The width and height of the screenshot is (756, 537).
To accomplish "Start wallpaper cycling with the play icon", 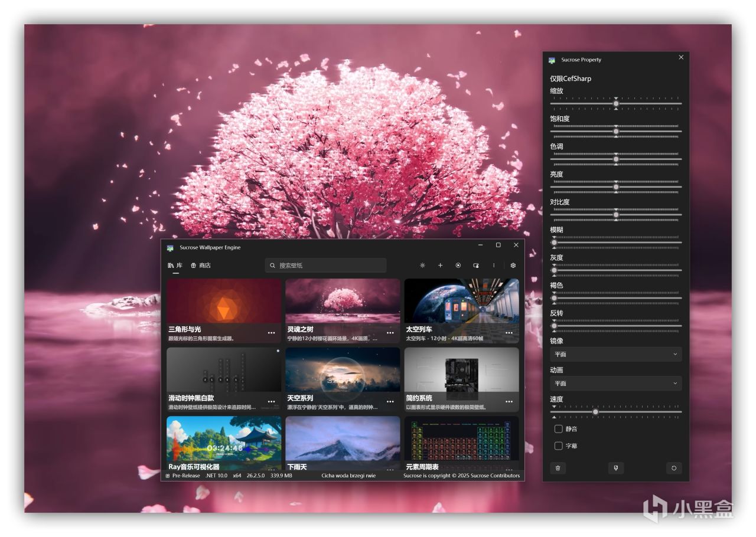I will point(458,266).
